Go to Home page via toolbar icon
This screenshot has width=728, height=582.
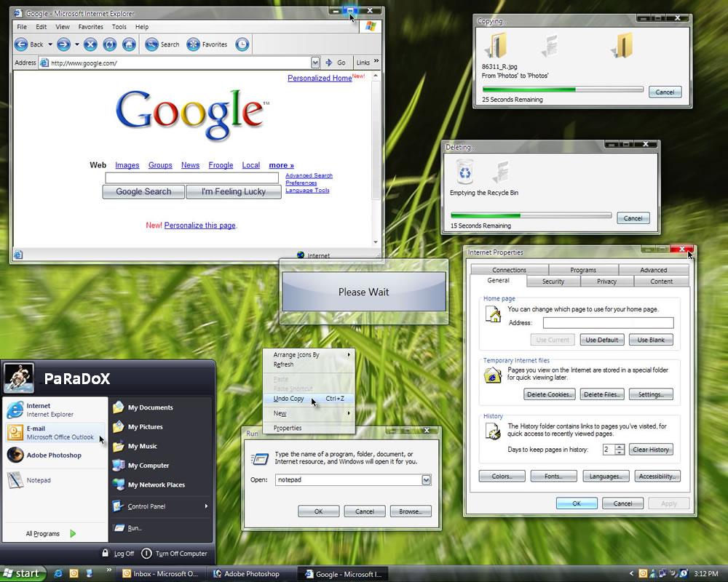coord(129,44)
